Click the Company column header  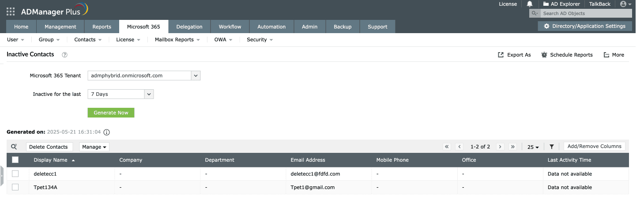131,160
